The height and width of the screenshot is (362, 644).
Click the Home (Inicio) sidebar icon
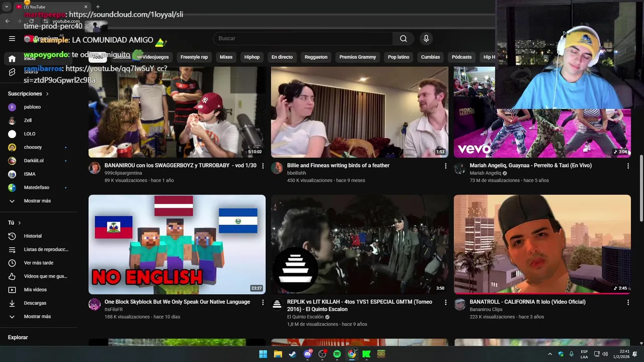[12, 58]
